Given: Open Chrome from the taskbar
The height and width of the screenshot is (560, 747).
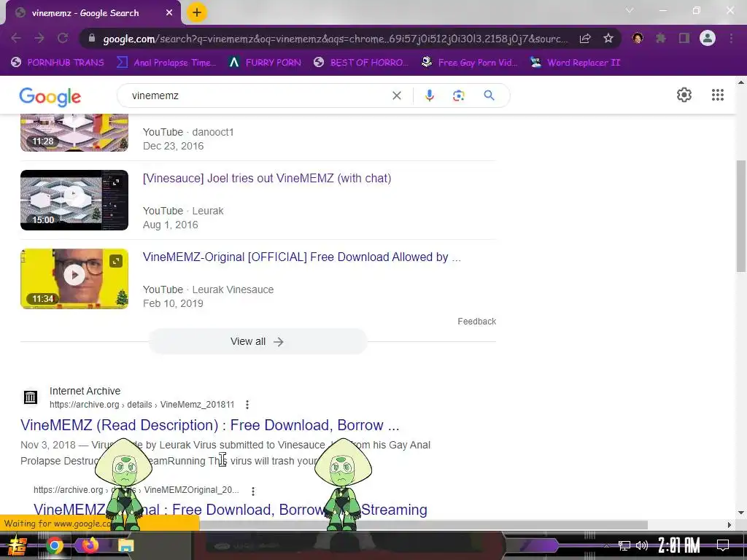Looking at the screenshot, I should 55,545.
